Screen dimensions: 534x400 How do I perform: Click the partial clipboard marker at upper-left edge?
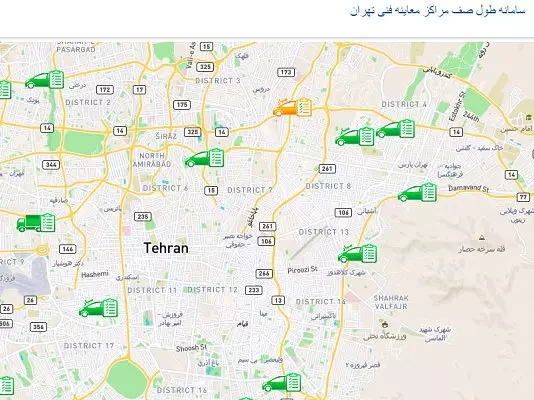coord(5,90)
